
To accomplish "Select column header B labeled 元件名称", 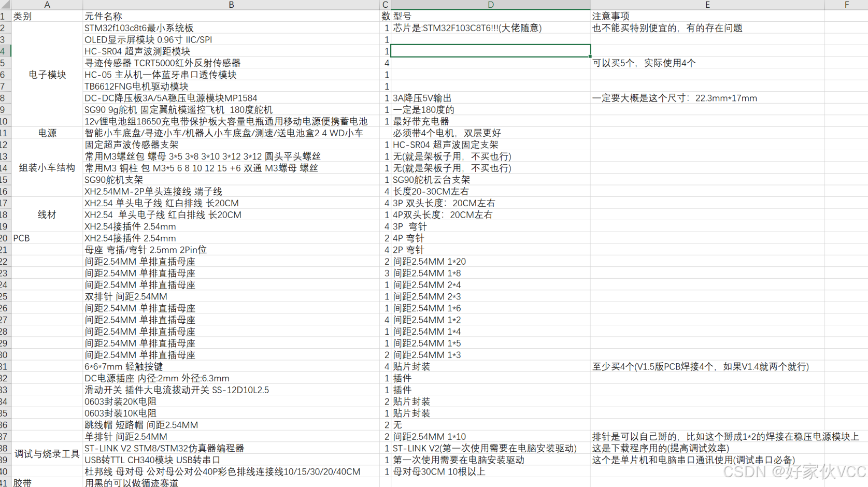I will (x=231, y=5).
